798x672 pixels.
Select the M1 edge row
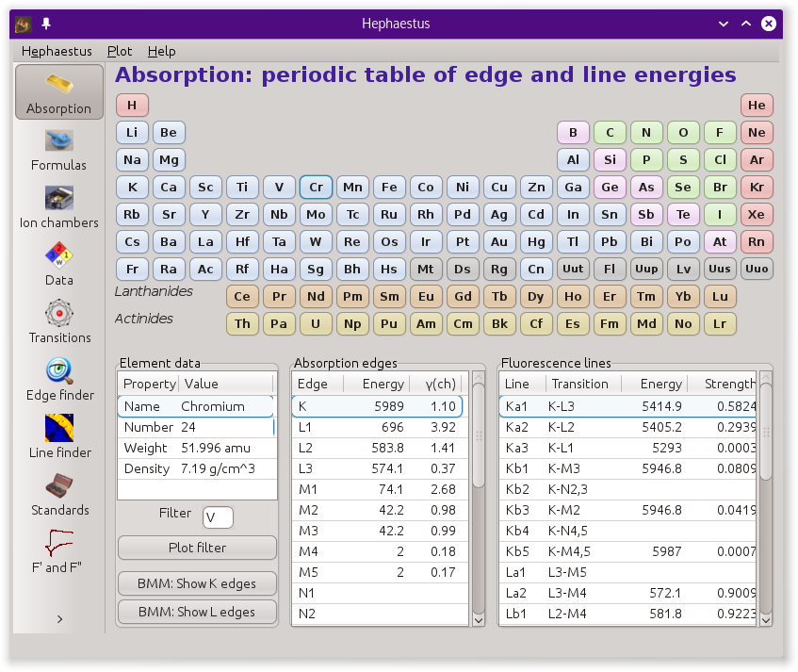click(x=380, y=489)
